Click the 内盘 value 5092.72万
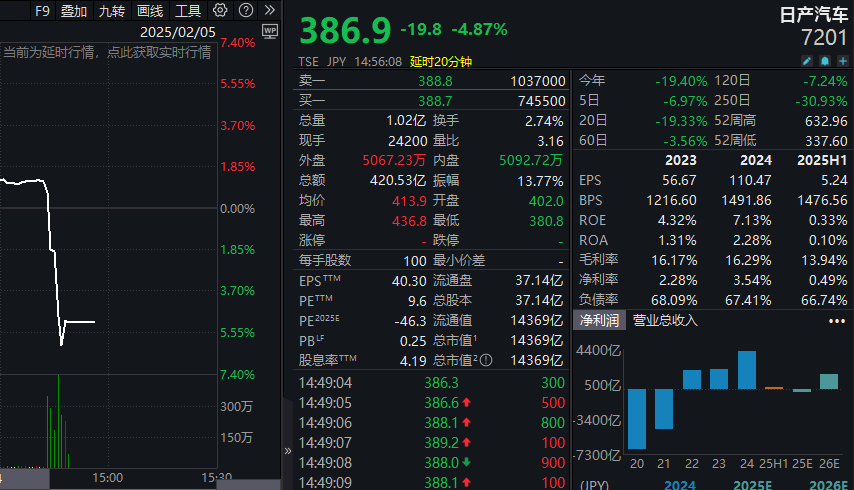Viewport: 854px width, 490px height. [531, 161]
